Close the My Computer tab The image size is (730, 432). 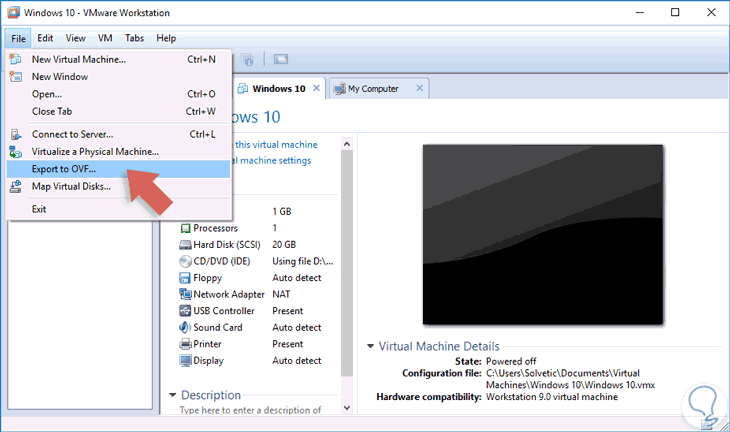pyautogui.click(x=419, y=88)
